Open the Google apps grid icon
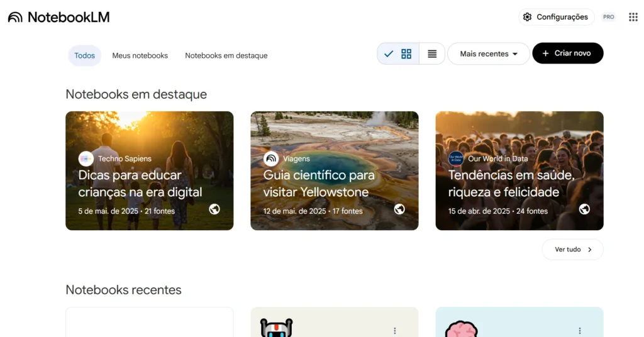This screenshot has height=337, width=644. (633, 17)
